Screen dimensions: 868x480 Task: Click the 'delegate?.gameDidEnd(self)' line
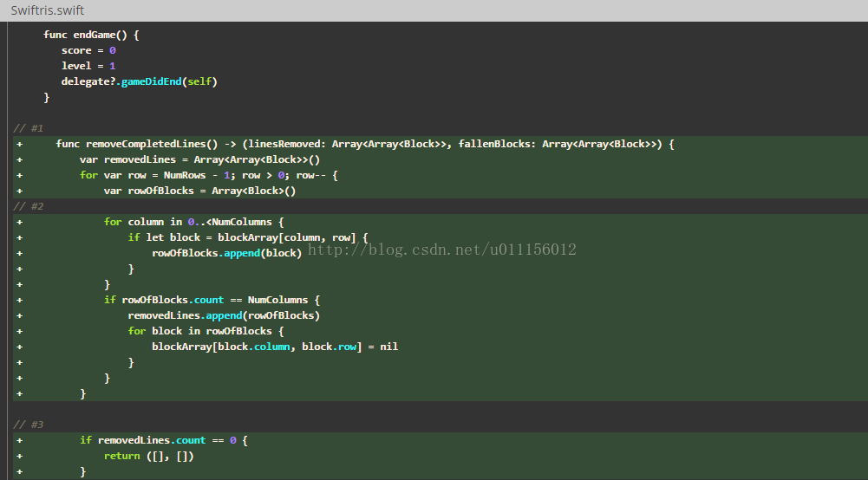click(139, 81)
